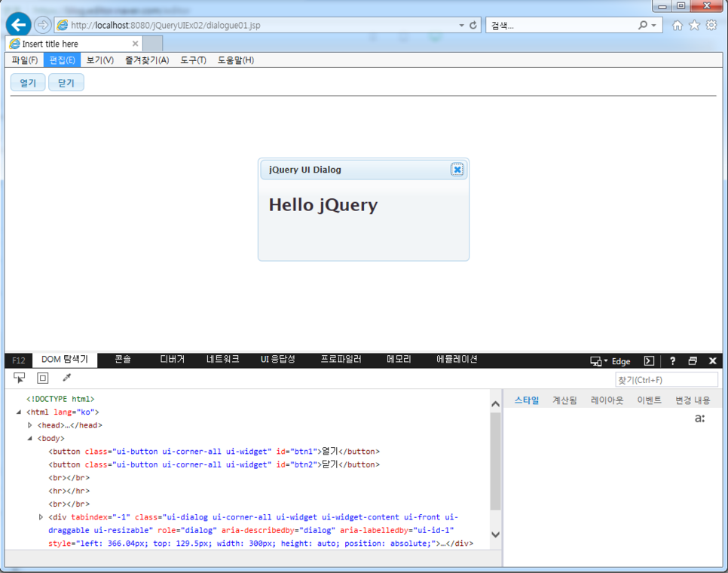Switch to 변경 내용 pane tab

[x=693, y=400]
